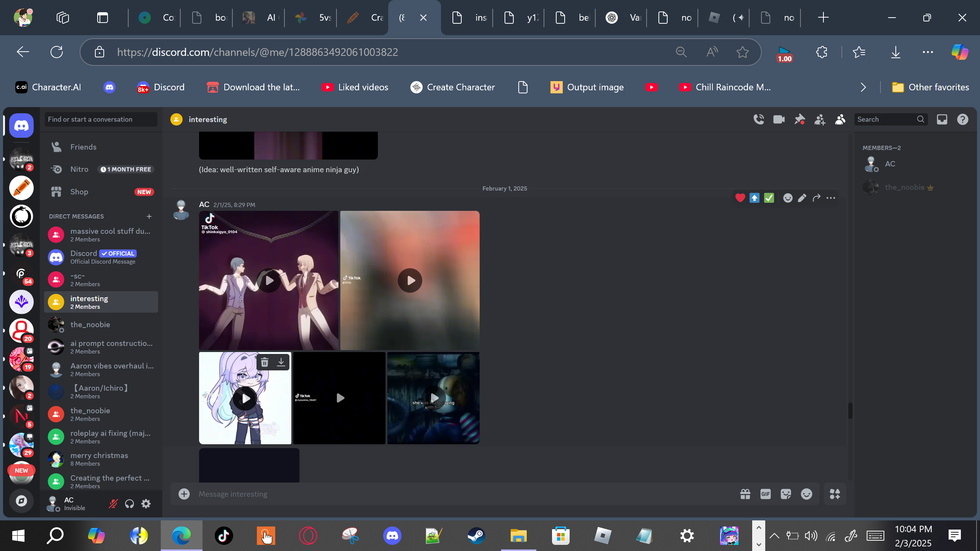Forward the AC message
This screenshot has height=551, width=980.
point(816,198)
